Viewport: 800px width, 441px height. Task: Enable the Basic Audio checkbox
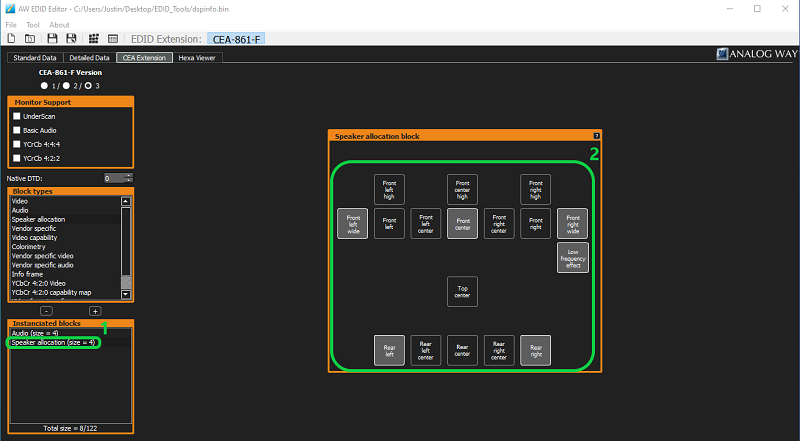[17, 130]
